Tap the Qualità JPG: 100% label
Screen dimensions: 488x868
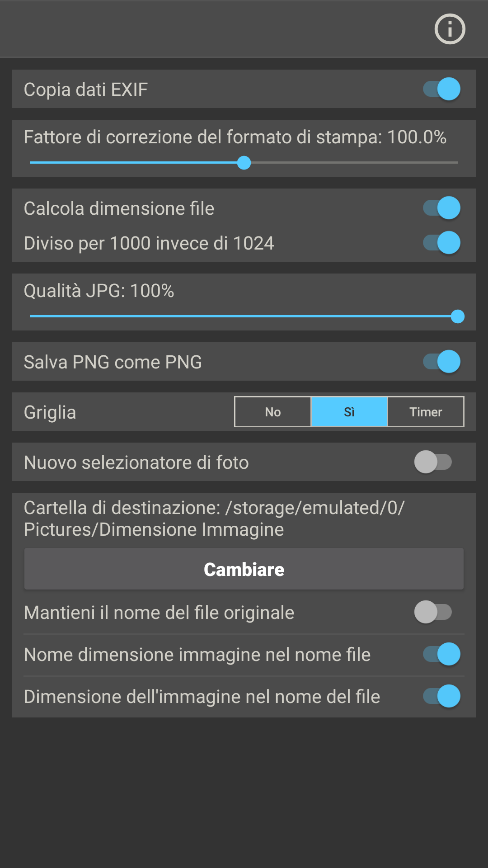[x=99, y=291]
